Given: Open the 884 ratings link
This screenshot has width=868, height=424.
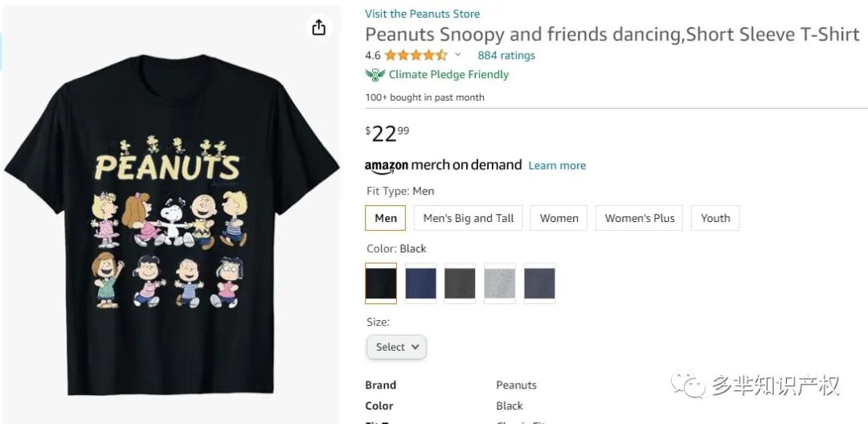Looking at the screenshot, I should [506, 56].
